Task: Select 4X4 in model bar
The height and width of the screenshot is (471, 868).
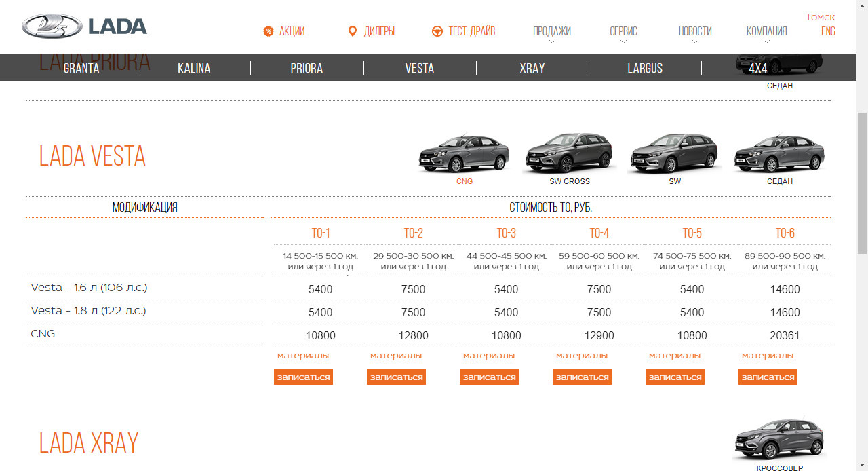Action: 758,68
